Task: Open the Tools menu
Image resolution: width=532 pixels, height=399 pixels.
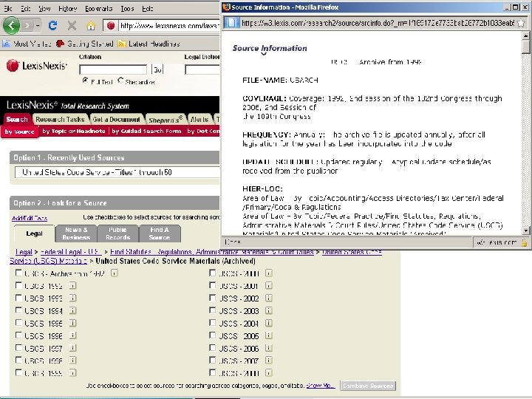Action: coord(127,8)
